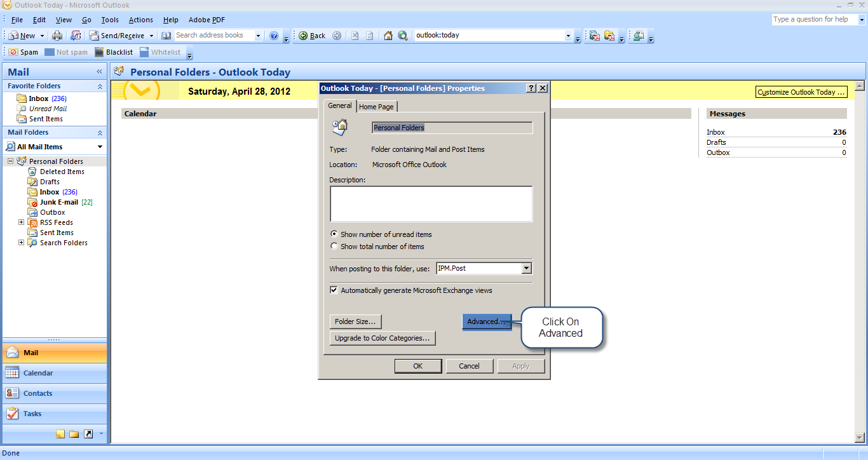Open the Tools menu
The width and height of the screenshot is (868, 460).
110,20
